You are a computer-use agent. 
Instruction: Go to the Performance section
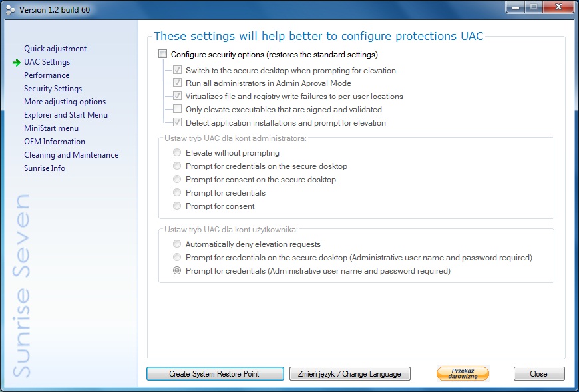[47, 75]
